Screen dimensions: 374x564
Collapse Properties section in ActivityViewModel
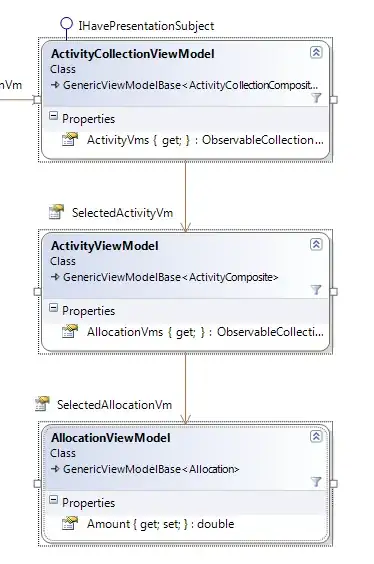pos(53,308)
